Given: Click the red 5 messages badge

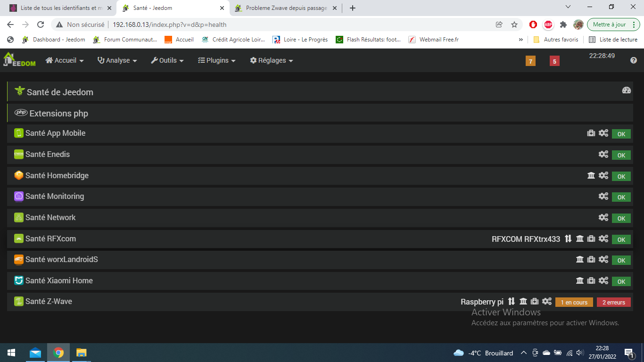Looking at the screenshot, I should coord(554,61).
